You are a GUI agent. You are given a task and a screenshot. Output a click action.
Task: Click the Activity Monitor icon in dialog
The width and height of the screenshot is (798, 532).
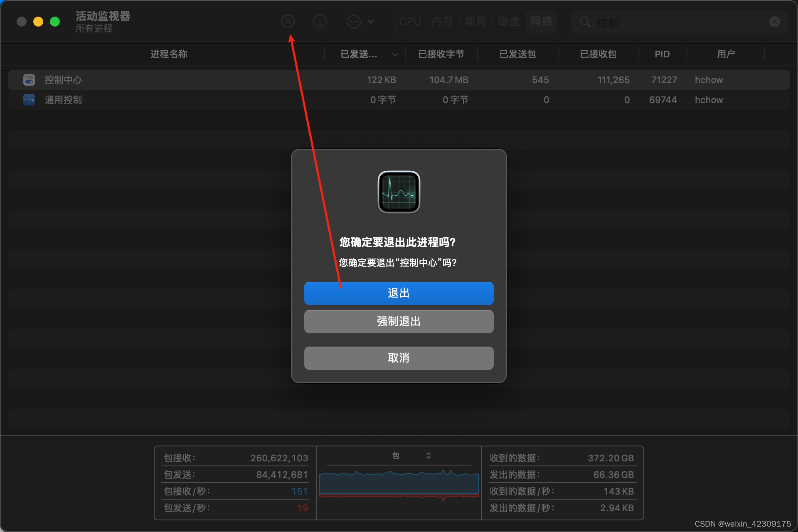coord(399,192)
